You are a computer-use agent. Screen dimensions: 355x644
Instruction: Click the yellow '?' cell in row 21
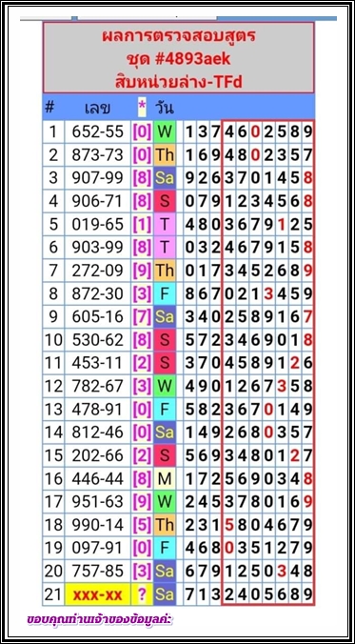point(142,594)
